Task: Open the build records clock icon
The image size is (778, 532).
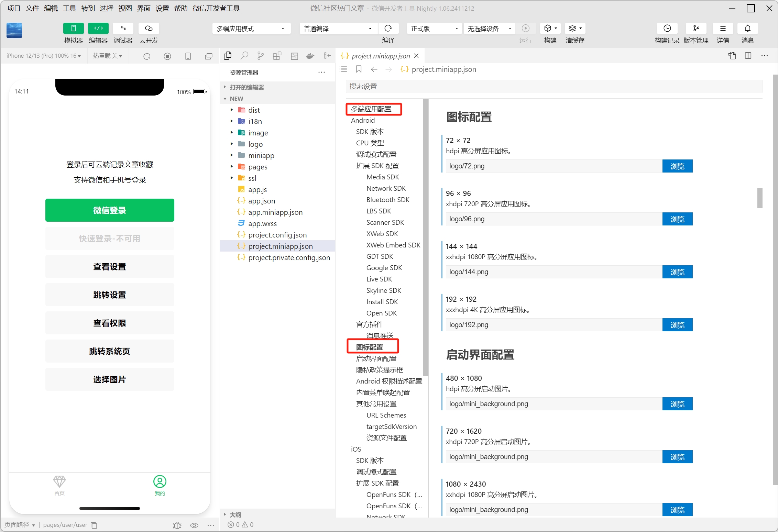Action: point(667,29)
